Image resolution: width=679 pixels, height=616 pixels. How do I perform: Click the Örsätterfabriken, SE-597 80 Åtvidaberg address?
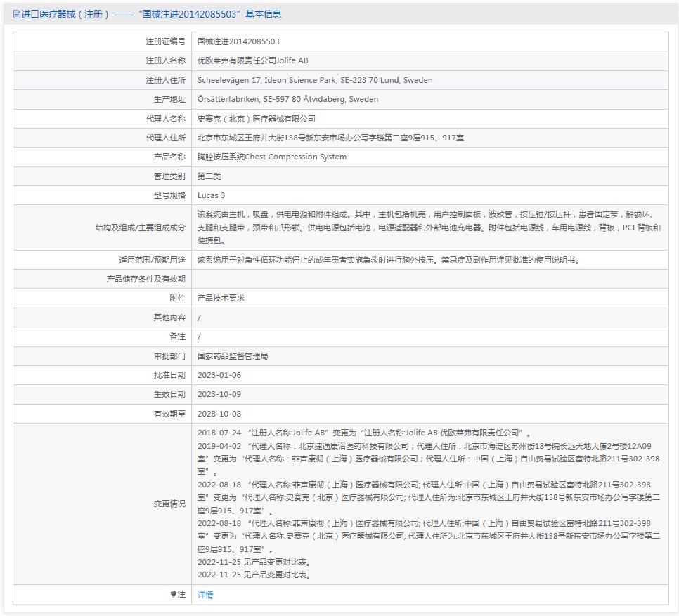[x=288, y=99]
